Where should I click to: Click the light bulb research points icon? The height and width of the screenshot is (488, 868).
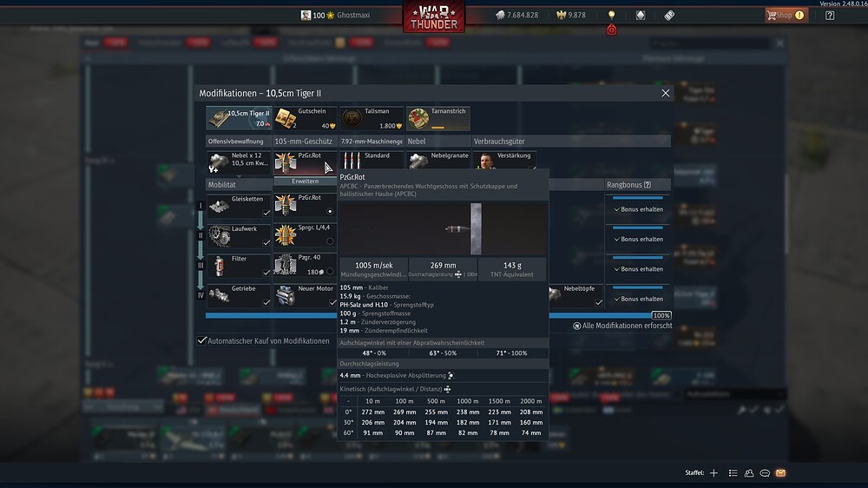pos(611,15)
